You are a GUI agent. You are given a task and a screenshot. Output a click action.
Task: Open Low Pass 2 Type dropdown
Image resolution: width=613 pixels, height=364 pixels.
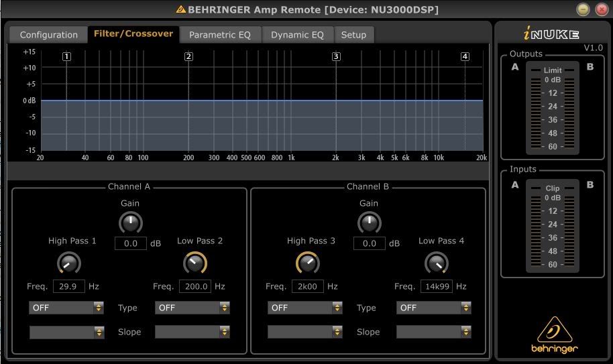192,308
